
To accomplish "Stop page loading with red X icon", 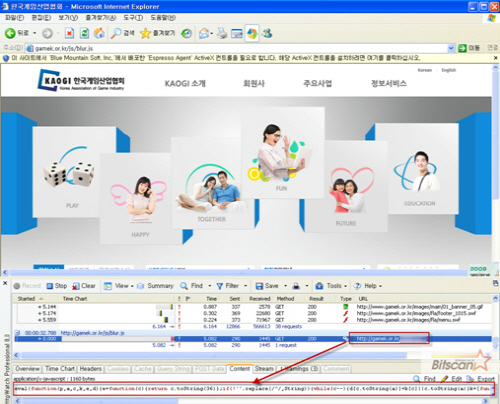I will pos(69,33).
